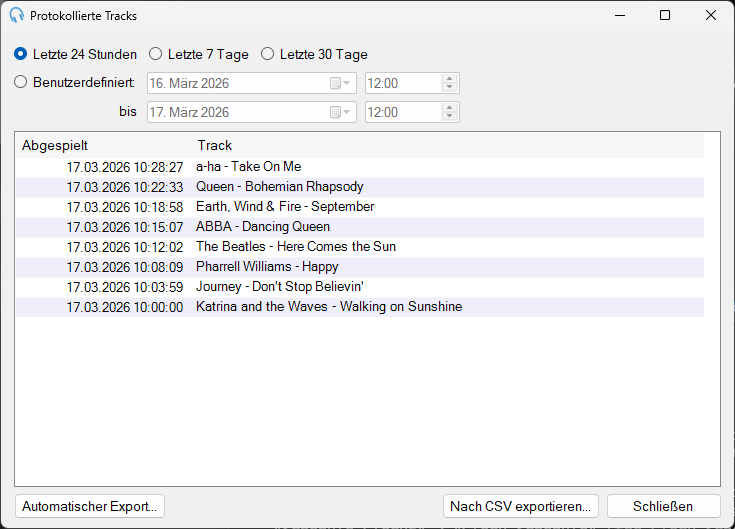Minimize the Protokollierte Tracks window

[620, 15]
